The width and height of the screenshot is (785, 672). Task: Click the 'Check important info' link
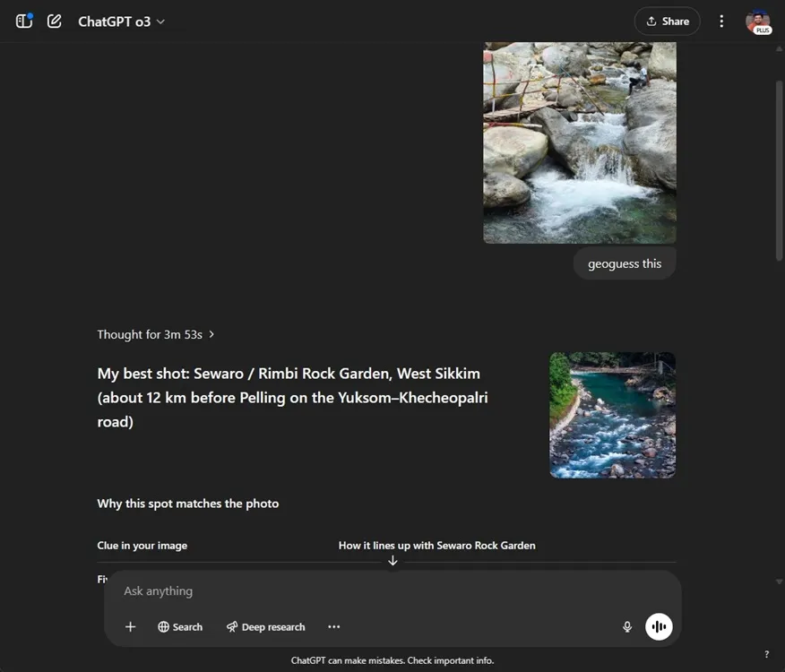(450, 660)
